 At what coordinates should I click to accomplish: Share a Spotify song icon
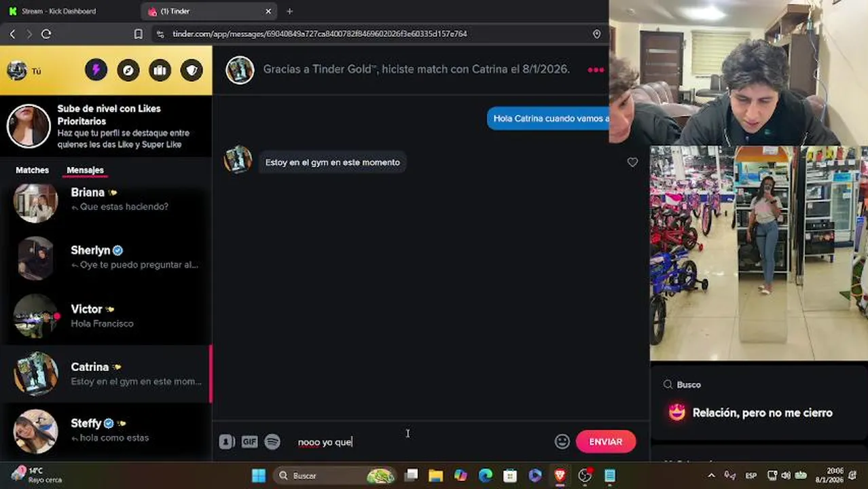[x=272, y=442]
